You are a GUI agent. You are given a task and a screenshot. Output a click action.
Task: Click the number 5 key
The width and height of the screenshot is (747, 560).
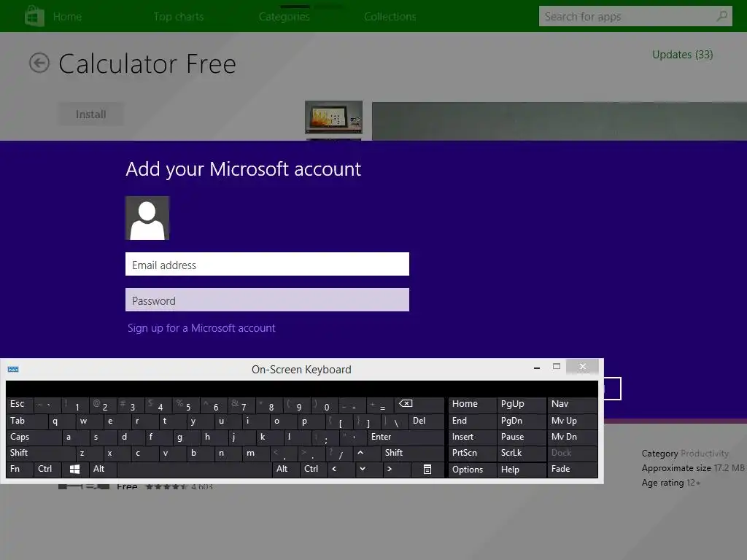(186, 405)
